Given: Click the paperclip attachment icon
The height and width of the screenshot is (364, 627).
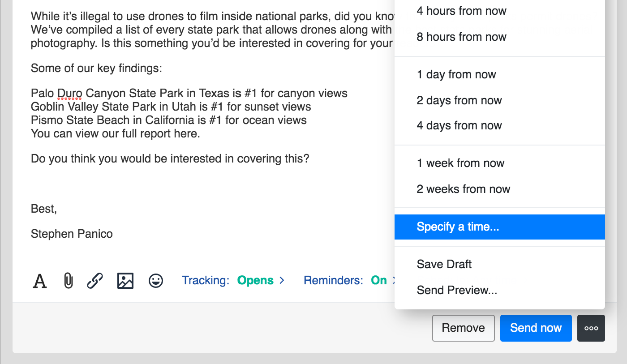Looking at the screenshot, I should pyautogui.click(x=68, y=281).
